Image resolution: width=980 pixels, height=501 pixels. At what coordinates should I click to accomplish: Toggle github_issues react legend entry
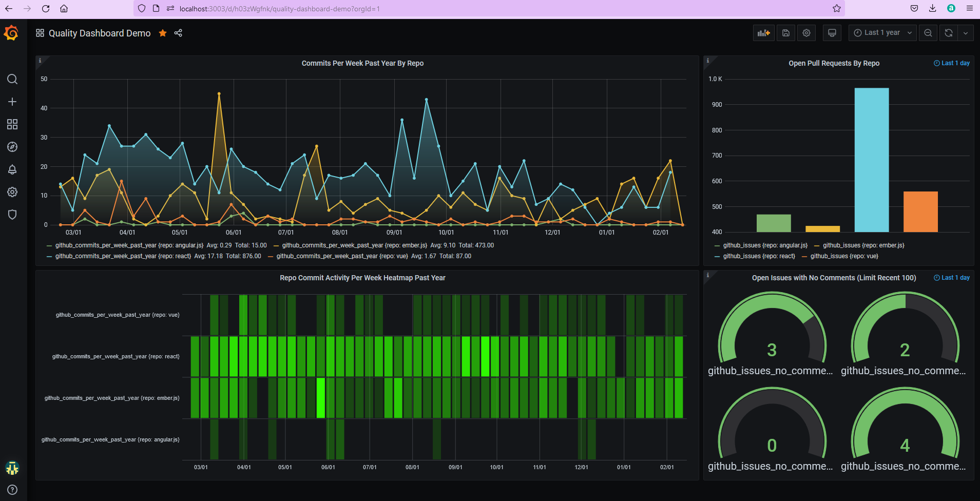coord(759,256)
